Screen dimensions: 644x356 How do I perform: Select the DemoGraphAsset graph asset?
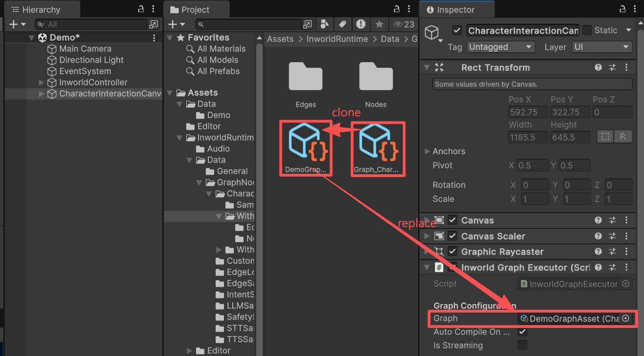tap(306, 149)
